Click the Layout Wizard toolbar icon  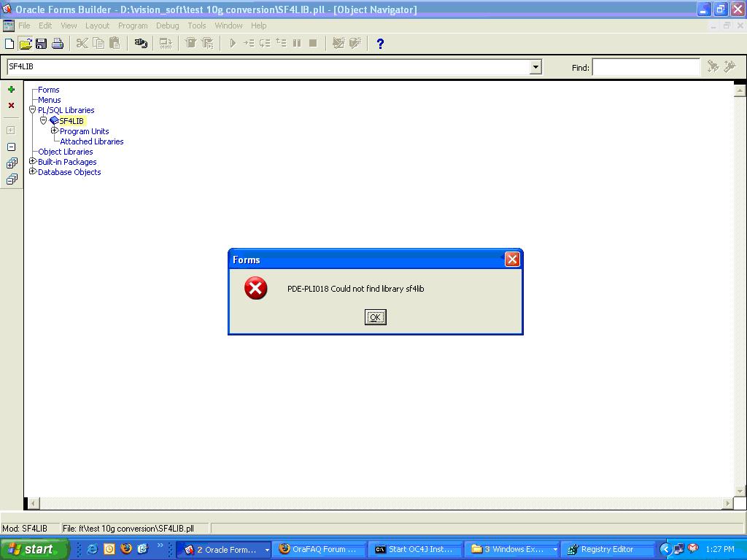click(338, 44)
